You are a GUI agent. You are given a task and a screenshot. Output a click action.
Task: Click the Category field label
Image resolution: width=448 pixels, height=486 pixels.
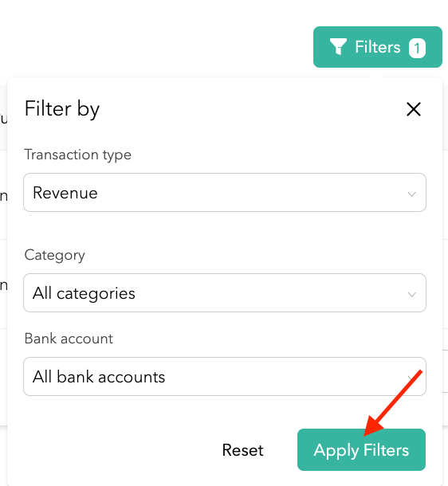[x=54, y=255]
